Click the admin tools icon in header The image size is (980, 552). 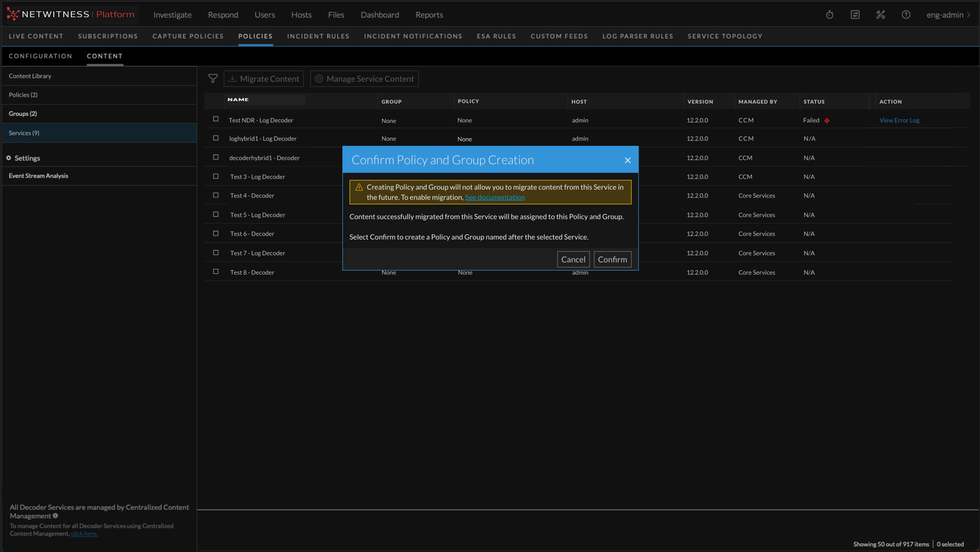880,14
